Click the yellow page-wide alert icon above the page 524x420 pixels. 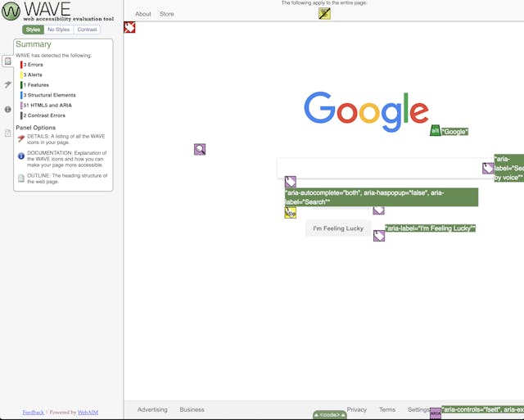(x=324, y=14)
